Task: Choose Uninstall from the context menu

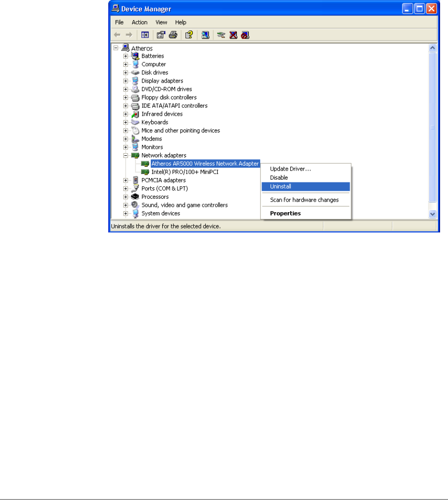Action: pyautogui.click(x=306, y=186)
